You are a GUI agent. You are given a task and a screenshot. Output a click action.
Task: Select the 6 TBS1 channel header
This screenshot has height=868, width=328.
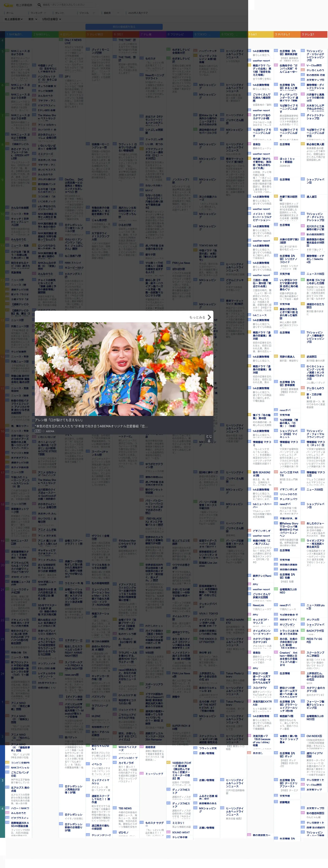pos(125,34)
